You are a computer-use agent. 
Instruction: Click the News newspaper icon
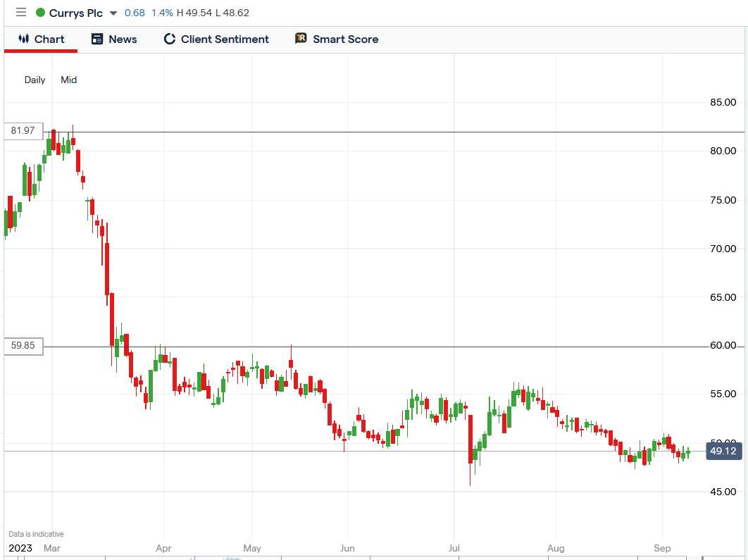pyautogui.click(x=97, y=39)
